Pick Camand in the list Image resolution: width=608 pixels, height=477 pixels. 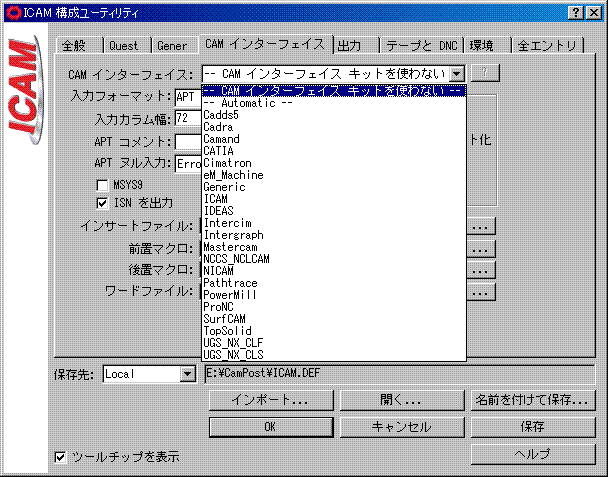pyautogui.click(x=334, y=139)
